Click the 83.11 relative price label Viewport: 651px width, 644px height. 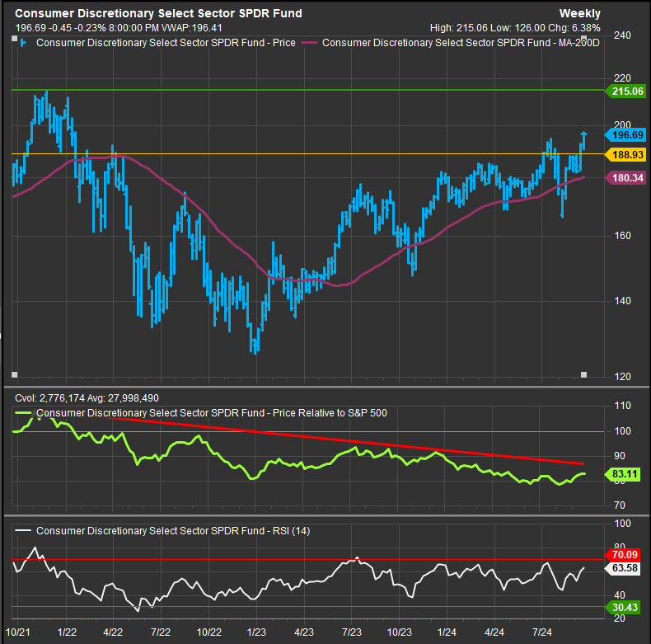[623, 474]
